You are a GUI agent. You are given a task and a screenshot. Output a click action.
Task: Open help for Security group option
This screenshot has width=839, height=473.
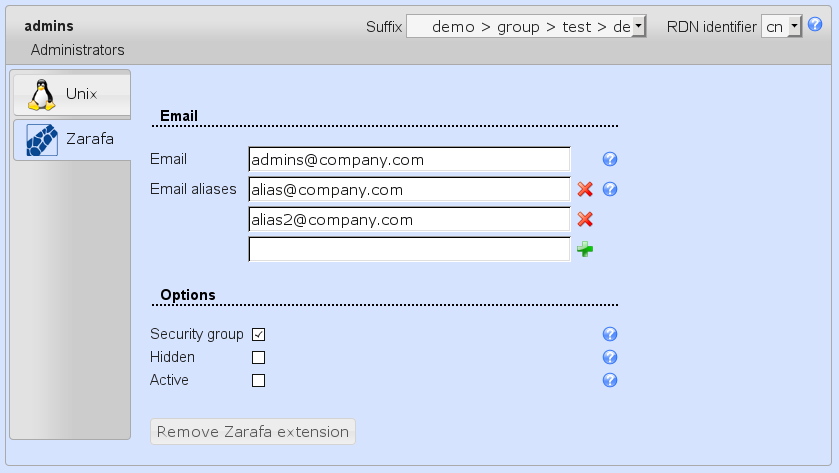tap(609, 335)
